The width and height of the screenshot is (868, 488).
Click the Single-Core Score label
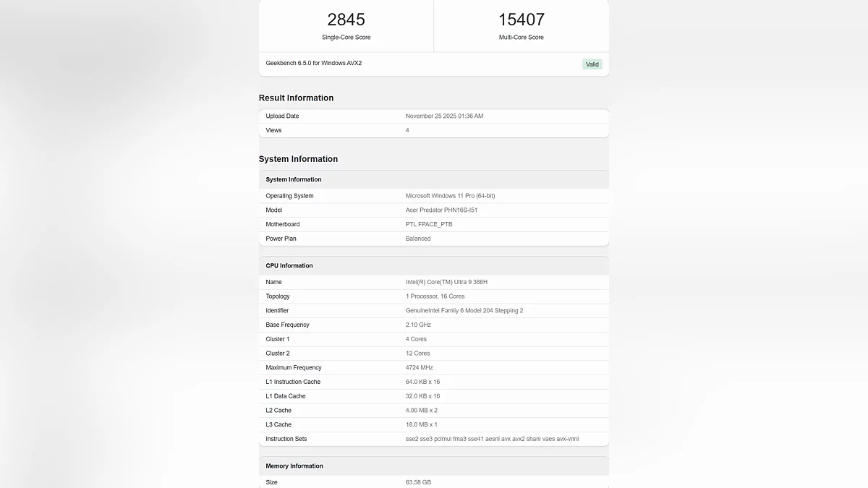(346, 38)
